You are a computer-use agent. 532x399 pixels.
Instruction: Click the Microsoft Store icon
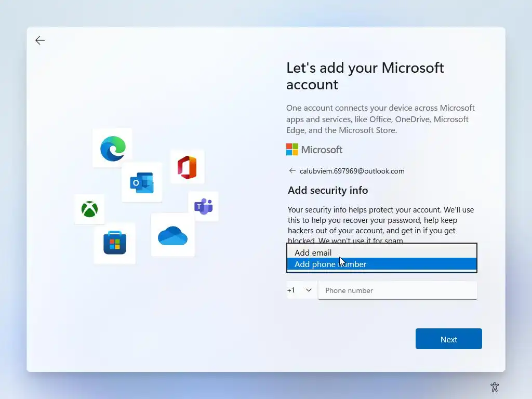tap(115, 243)
